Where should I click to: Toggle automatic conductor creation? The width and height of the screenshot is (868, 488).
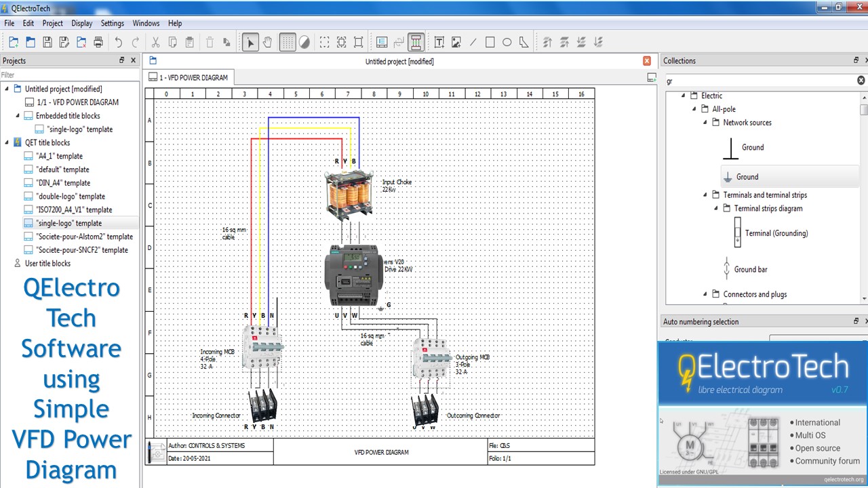click(x=416, y=42)
